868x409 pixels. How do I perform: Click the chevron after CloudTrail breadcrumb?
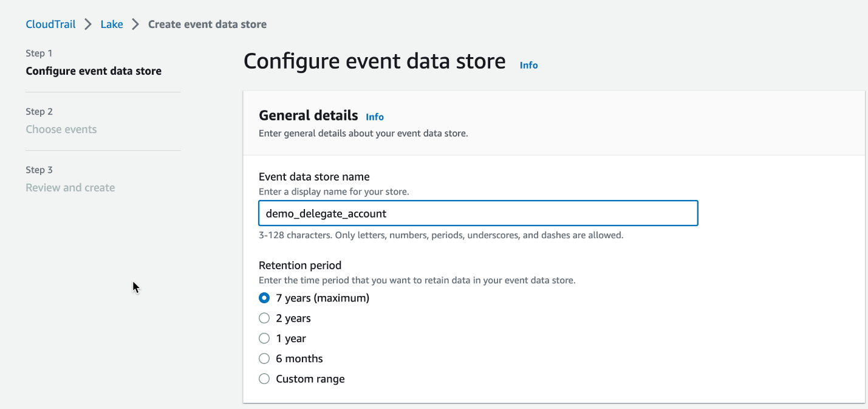[87, 24]
